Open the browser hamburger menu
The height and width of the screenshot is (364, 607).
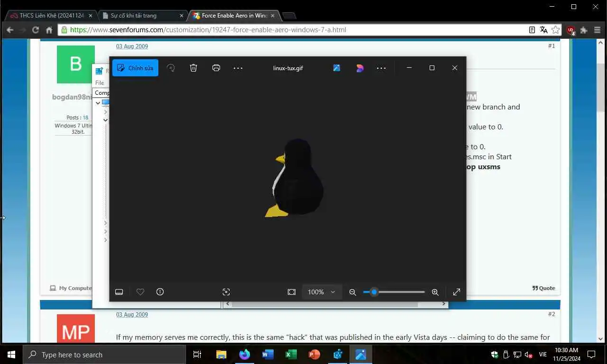[597, 30]
